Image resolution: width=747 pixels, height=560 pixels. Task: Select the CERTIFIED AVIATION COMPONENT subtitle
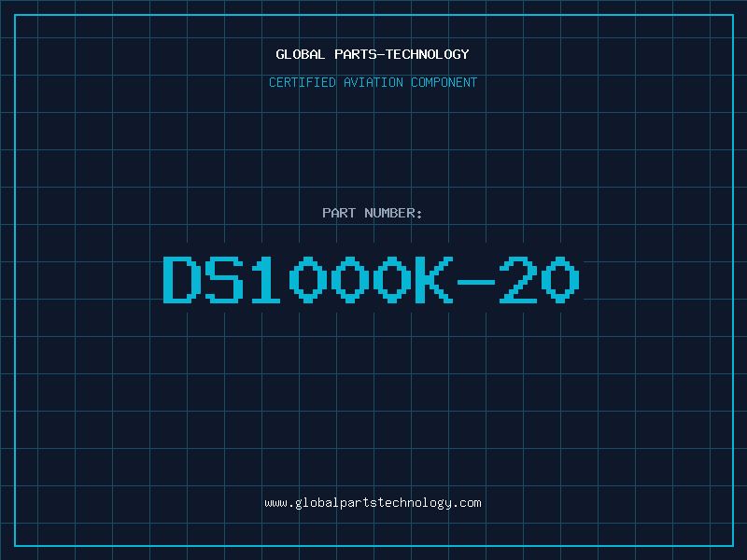point(373,82)
